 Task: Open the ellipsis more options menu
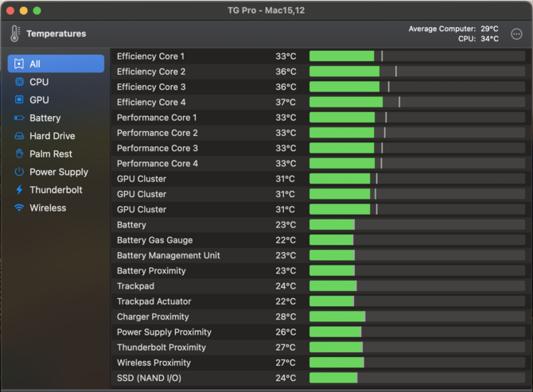tap(517, 33)
